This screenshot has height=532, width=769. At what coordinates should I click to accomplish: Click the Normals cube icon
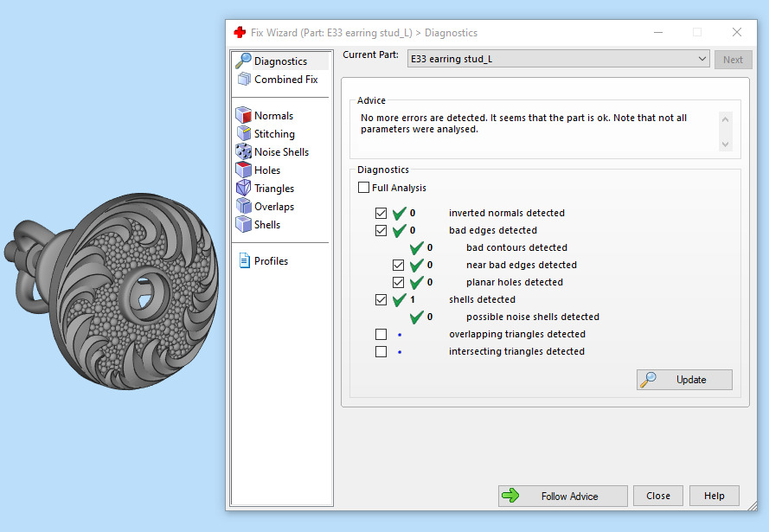(x=243, y=115)
